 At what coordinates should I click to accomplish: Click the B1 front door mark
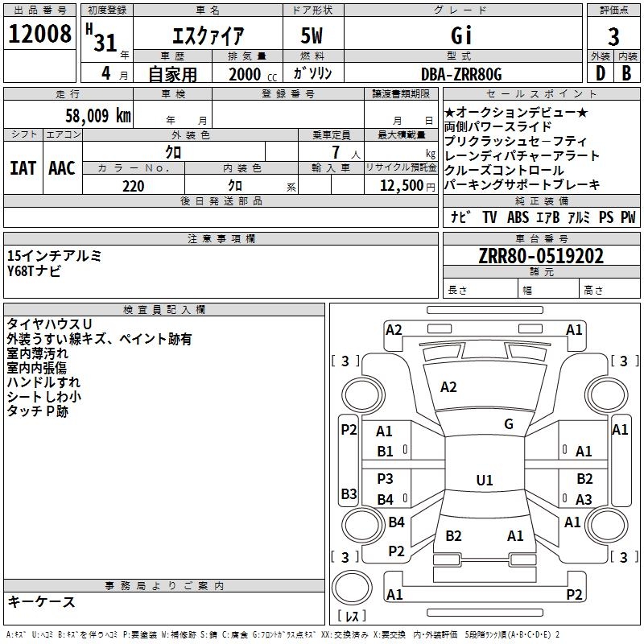pos(385,452)
